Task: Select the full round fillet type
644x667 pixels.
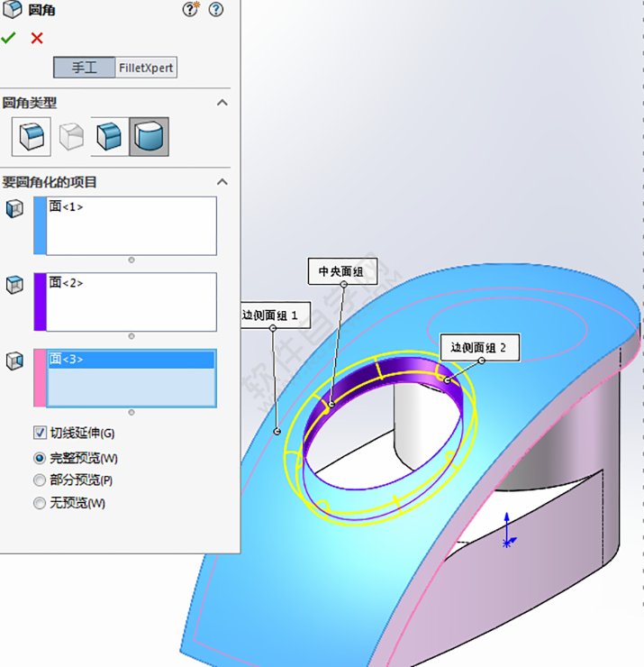Action: (150, 136)
